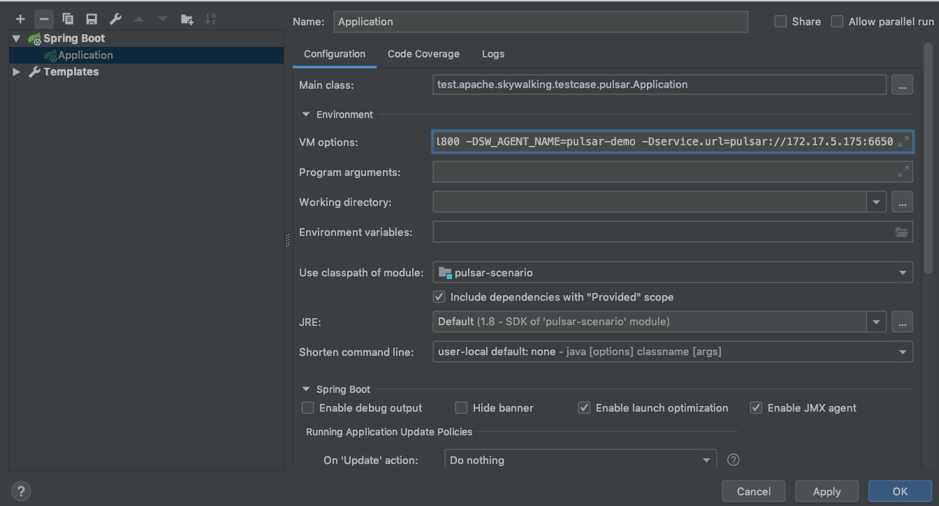939x506 pixels.
Task: Select the Application configuration in tree
Action: click(146, 55)
